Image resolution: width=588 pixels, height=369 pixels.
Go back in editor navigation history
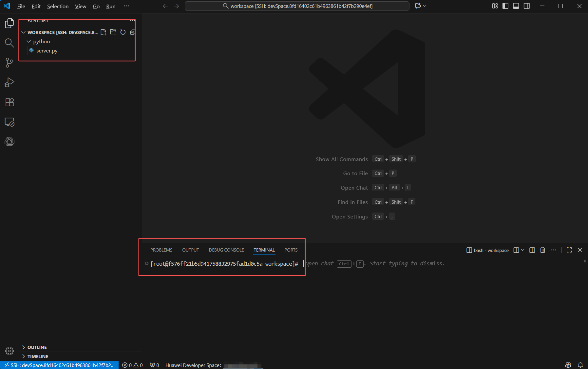click(x=165, y=6)
